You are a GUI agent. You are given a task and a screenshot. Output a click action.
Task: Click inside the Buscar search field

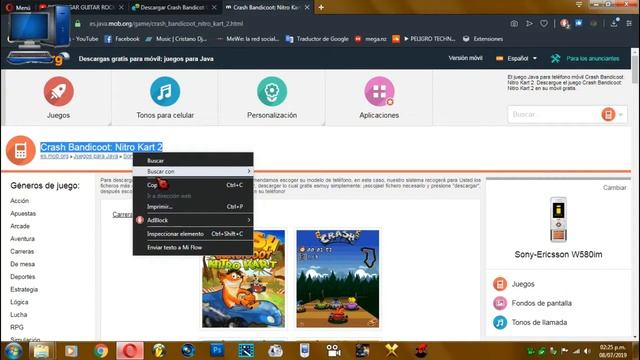(x=553, y=115)
